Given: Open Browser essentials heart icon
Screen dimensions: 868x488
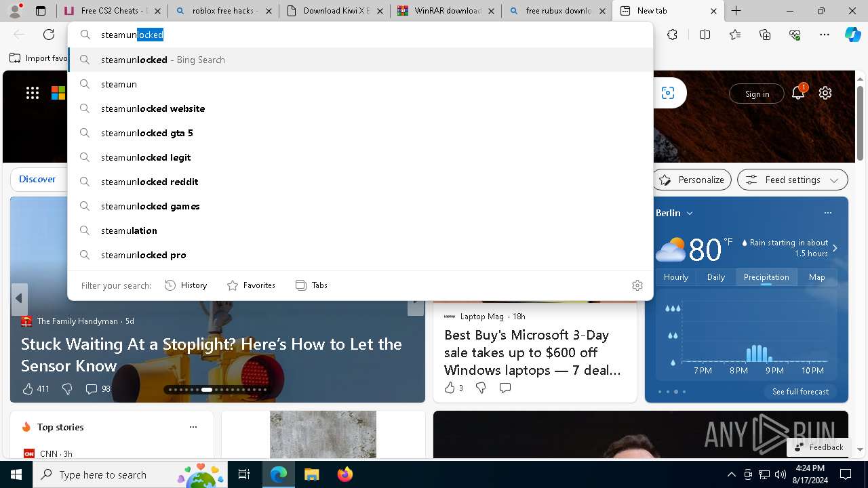Looking at the screenshot, I should [x=795, y=35].
